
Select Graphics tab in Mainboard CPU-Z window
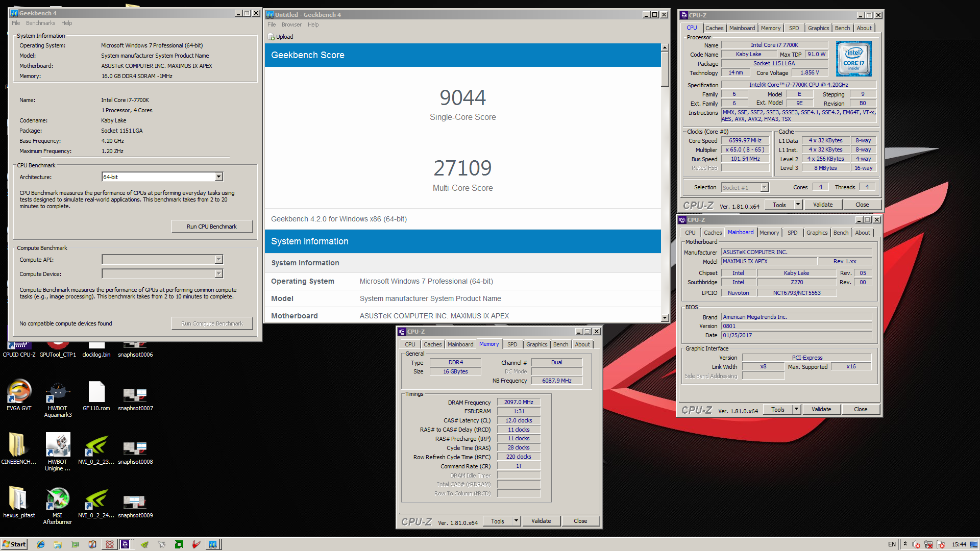(x=817, y=233)
